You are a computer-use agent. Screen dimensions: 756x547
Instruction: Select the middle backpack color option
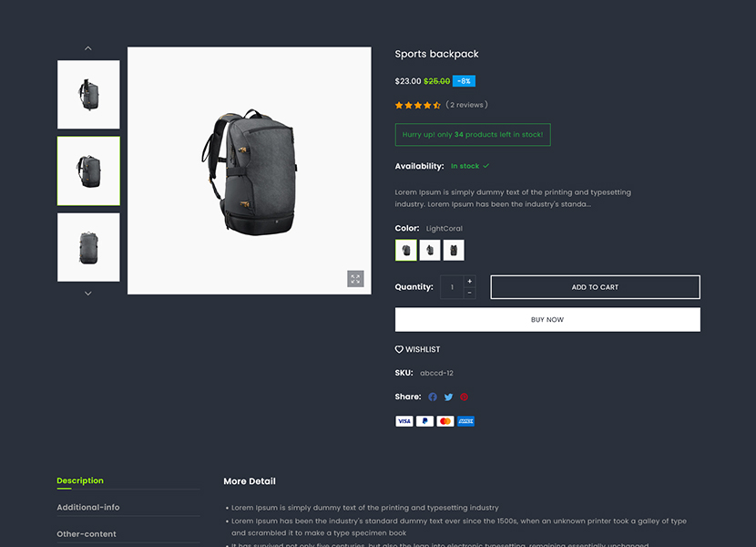pyautogui.click(x=429, y=249)
